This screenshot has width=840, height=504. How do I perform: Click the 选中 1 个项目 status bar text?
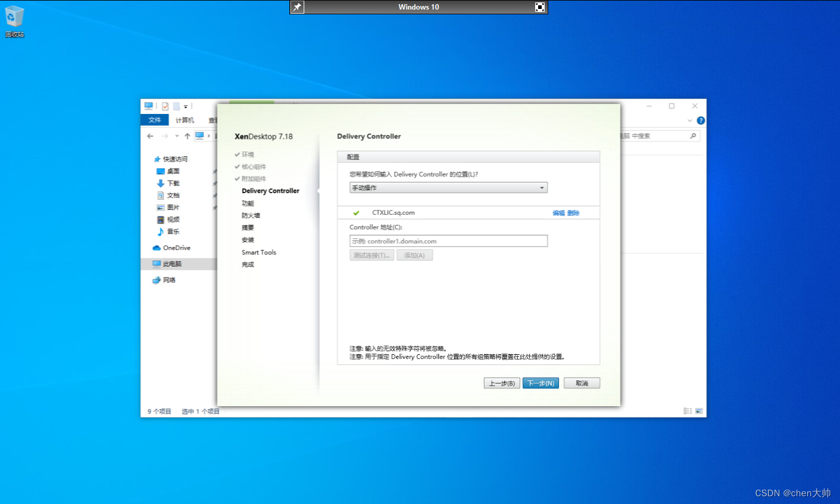200,412
